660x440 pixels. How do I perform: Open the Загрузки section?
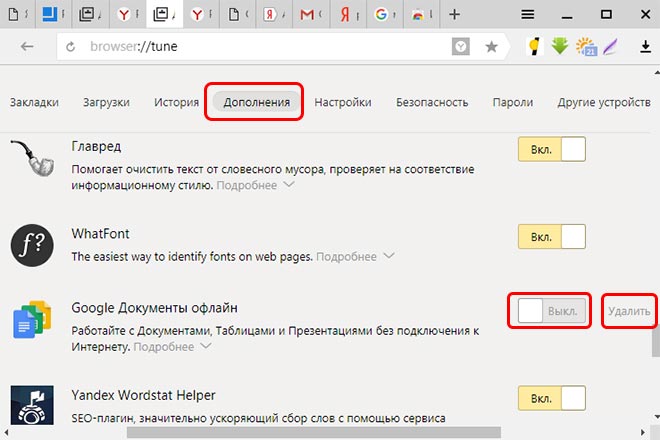pos(106,102)
